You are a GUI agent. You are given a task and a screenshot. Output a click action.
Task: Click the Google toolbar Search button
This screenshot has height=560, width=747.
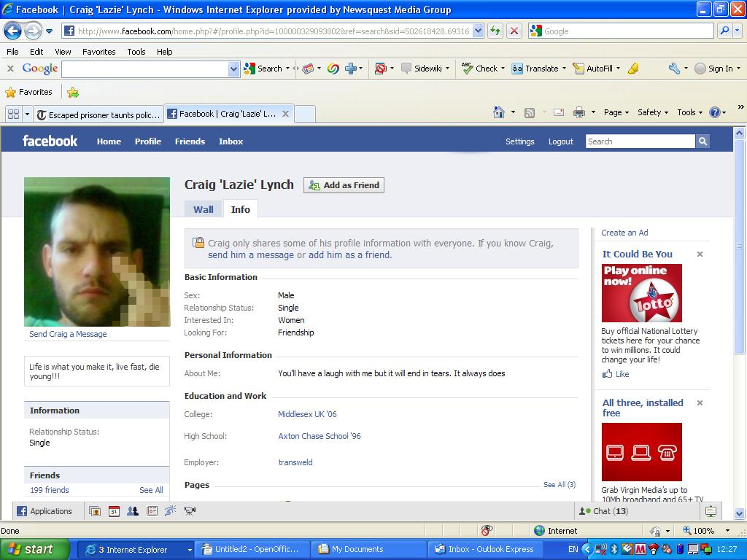tap(263, 69)
